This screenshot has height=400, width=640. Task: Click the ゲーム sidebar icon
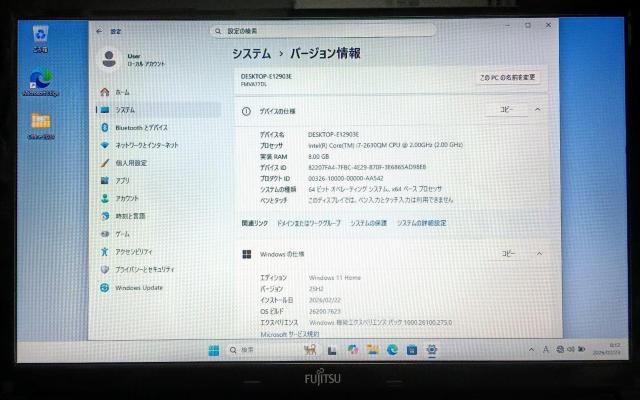point(105,234)
